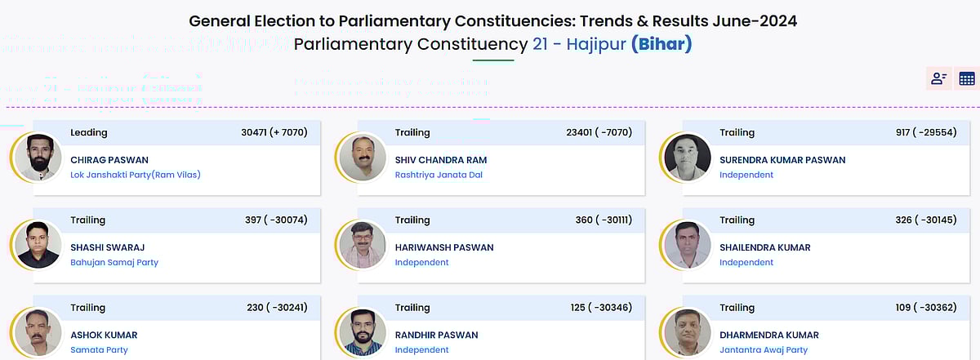Click the (Bihar) state title text
Image resolution: width=980 pixels, height=360 pixels.
661,43
